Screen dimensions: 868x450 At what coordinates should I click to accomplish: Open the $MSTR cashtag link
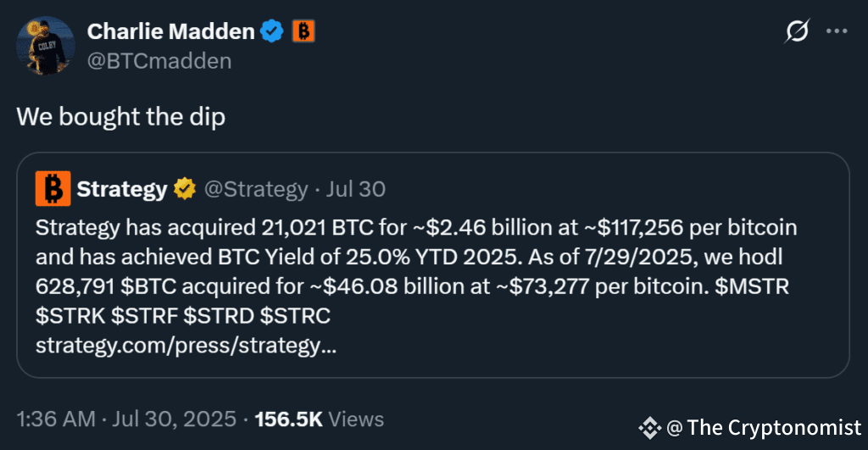pos(752,286)
